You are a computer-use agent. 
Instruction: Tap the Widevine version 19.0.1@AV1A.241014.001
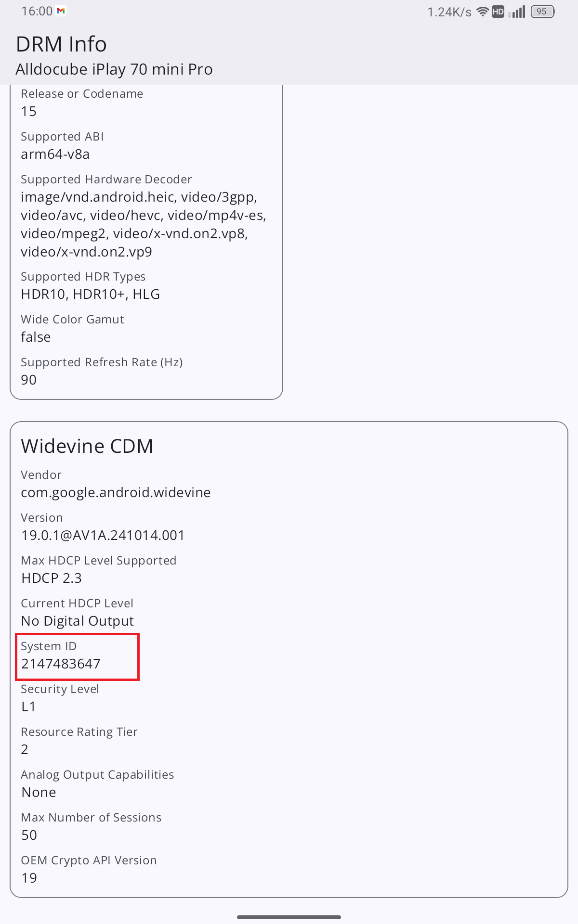[x=103, y=535]
